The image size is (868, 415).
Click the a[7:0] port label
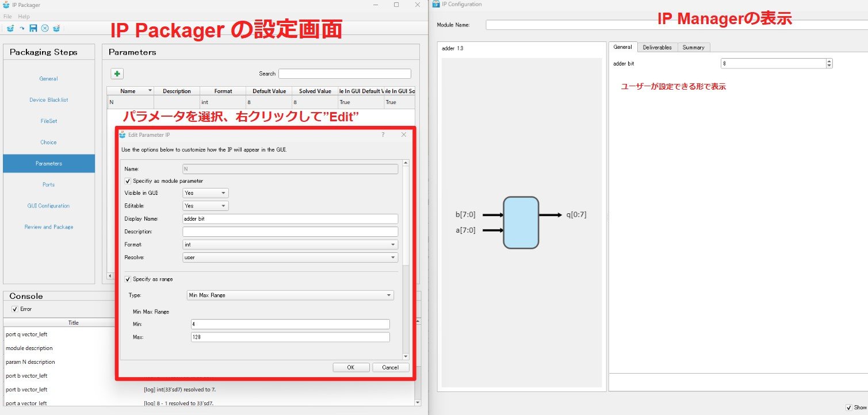(465, 230)
